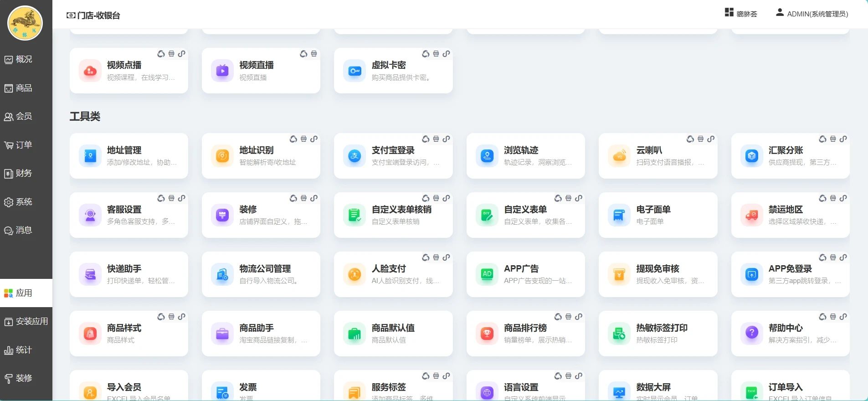Open the 导入会员 card

[129, 386]
